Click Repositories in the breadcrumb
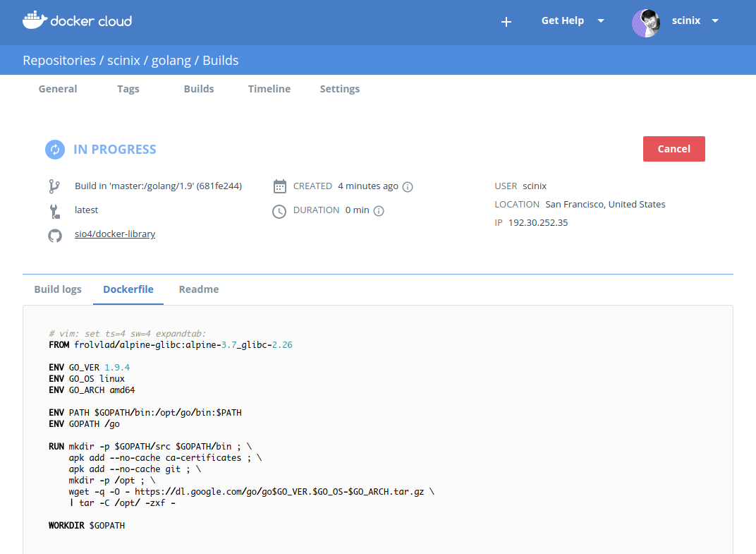Image resolution: width=756 pixels, height=554 pixels. pyautogui.click(x=59, y=61)
